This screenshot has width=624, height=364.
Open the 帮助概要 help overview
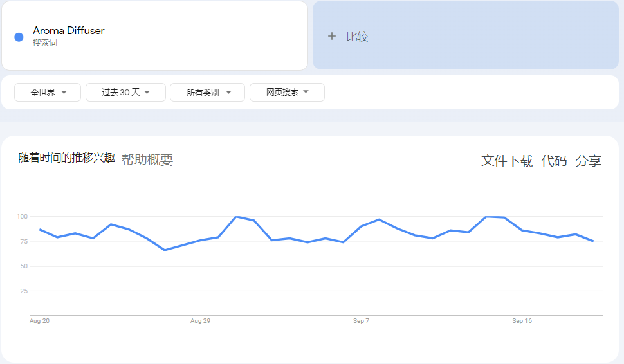coord(147,160)
